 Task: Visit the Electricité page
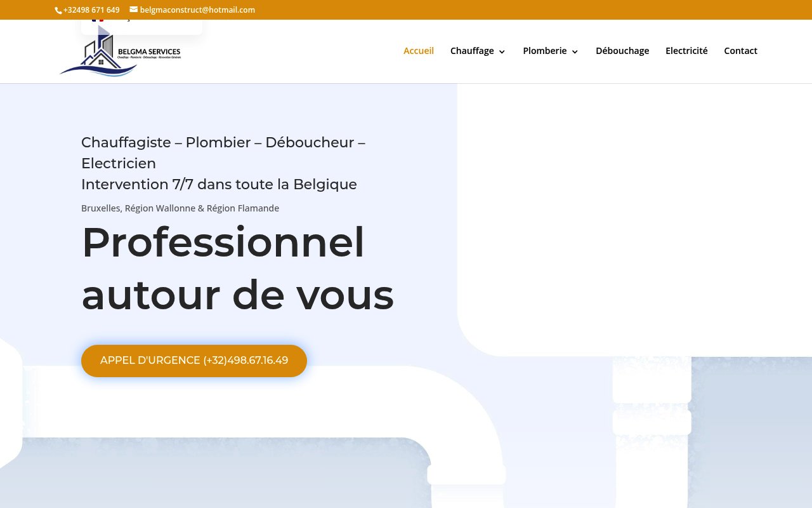pos(686,51)
